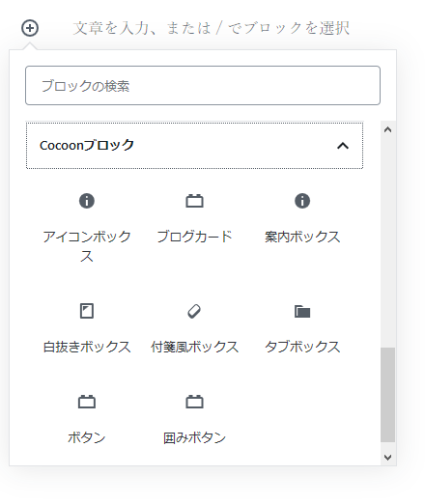The width and height of the screenshot is (425, 504).
Task: Click the アイコンボックス label text
Action: (x=87, y=246)
